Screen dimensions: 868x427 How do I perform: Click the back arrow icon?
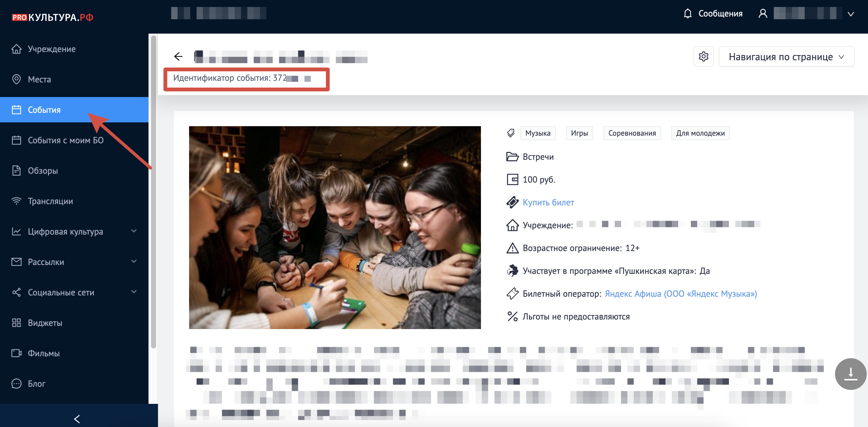pyautogui.click(x=178, y=56)
